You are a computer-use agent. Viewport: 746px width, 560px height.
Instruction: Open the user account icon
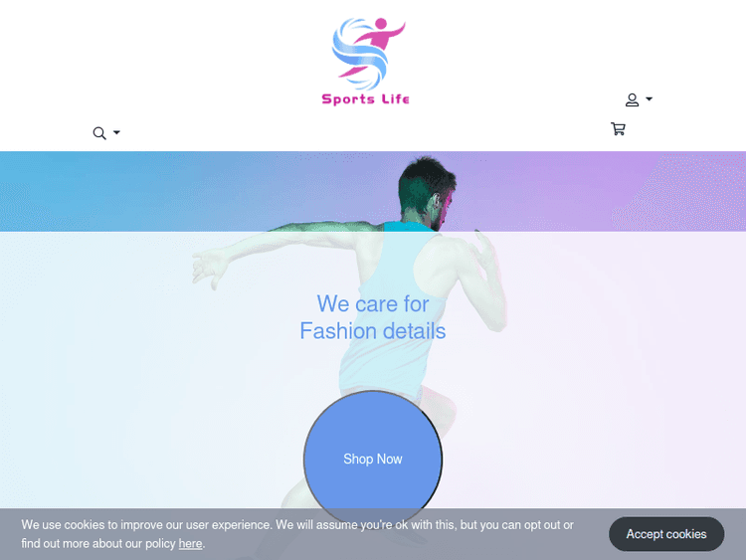coord(632,99)
